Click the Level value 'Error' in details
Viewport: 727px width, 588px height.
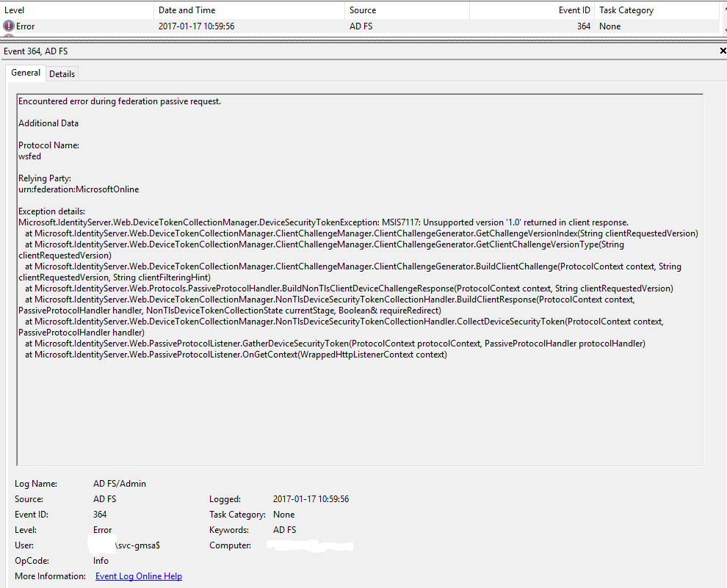click(x=103, y=529)
